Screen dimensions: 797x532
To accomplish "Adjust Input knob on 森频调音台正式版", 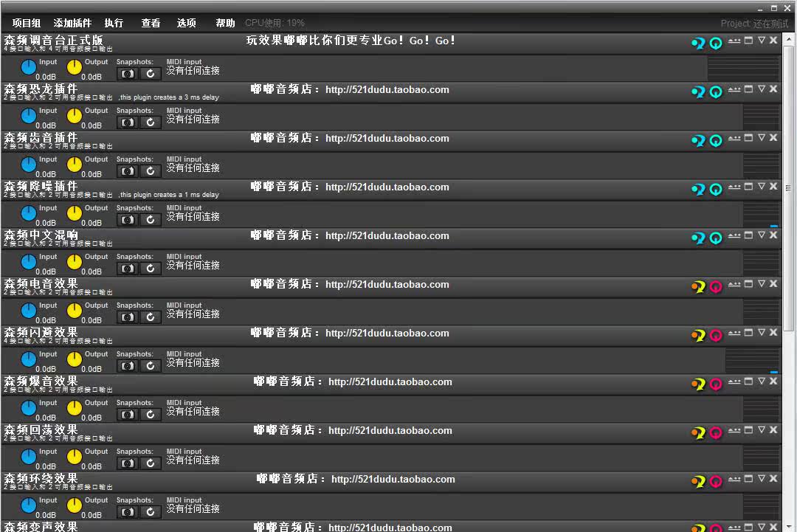I will 27,66.
